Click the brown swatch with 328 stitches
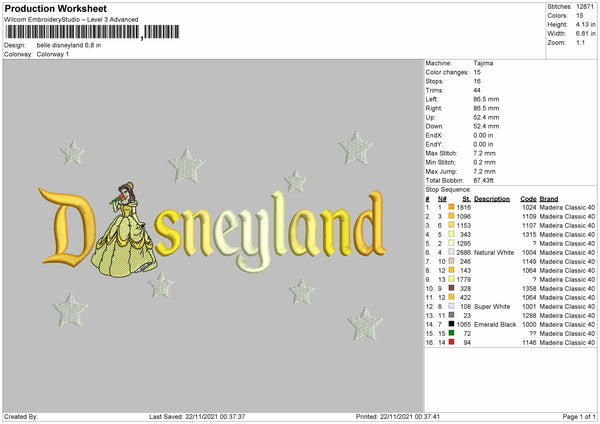Viewport: 600px width, 424px height. tap(452, 288)
